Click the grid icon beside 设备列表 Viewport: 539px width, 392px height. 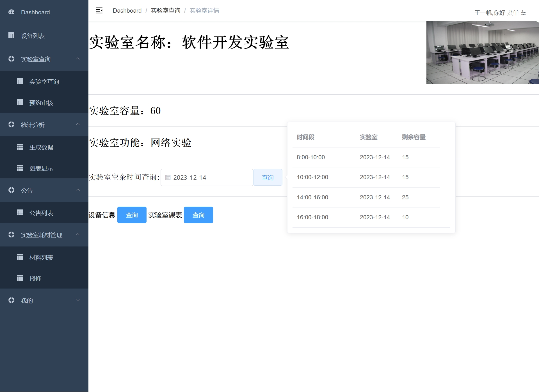(x=12, y=35)
